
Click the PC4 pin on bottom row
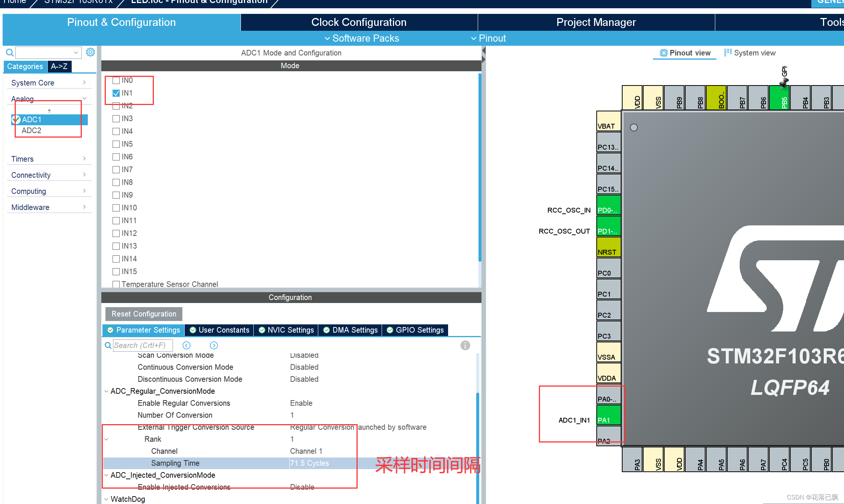pos(779,459)
